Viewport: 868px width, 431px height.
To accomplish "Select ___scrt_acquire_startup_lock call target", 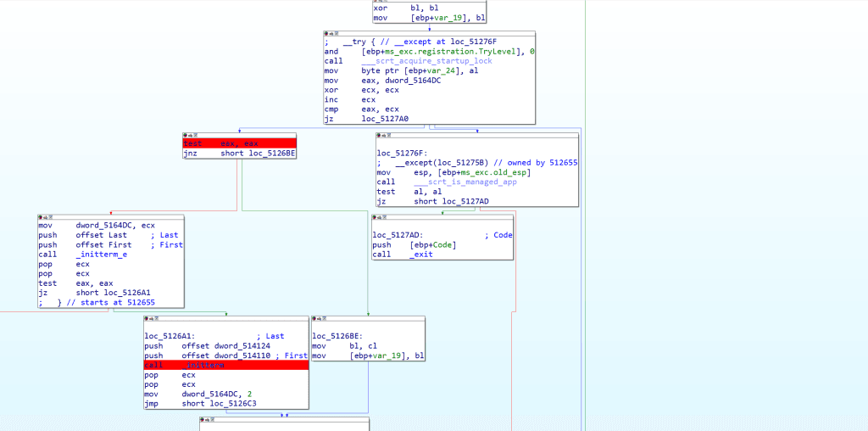I will (x=427, y=61).
